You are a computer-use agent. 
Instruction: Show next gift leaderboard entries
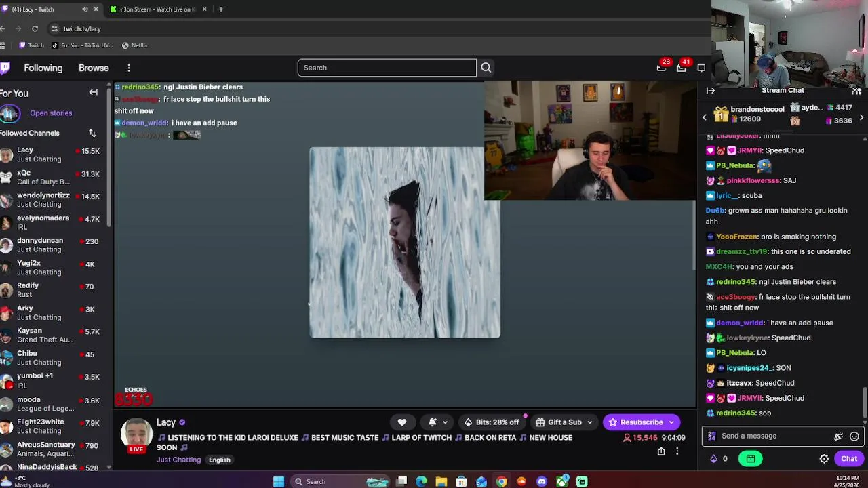(x=861, y=118)
